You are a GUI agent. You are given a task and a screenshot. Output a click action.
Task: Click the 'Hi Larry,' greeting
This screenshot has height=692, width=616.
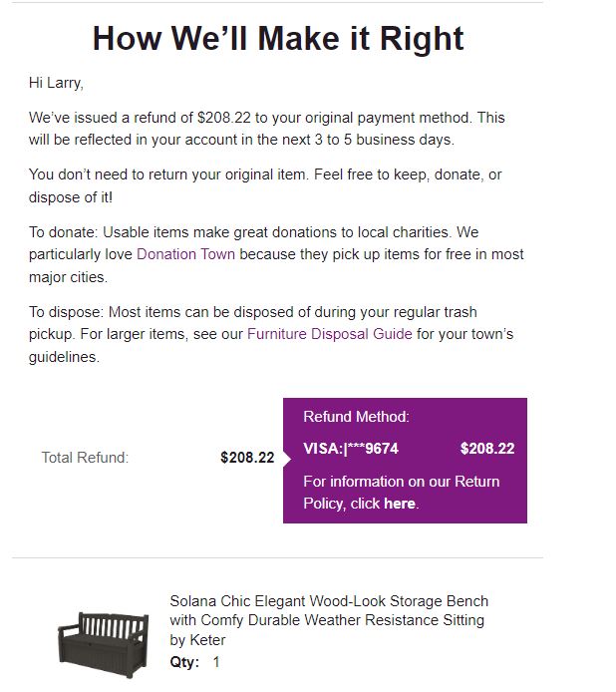click(56, 83)
